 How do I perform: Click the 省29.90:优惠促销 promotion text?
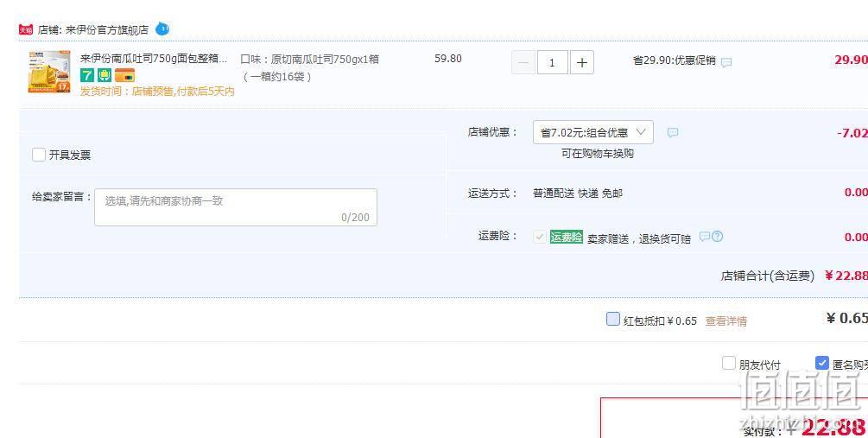675,60
